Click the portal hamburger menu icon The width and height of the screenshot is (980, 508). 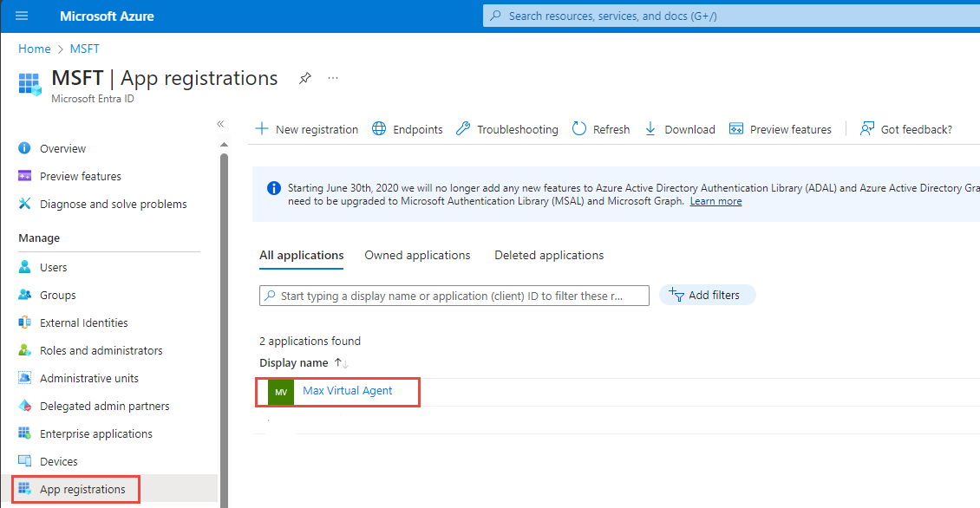click(22, 16)
